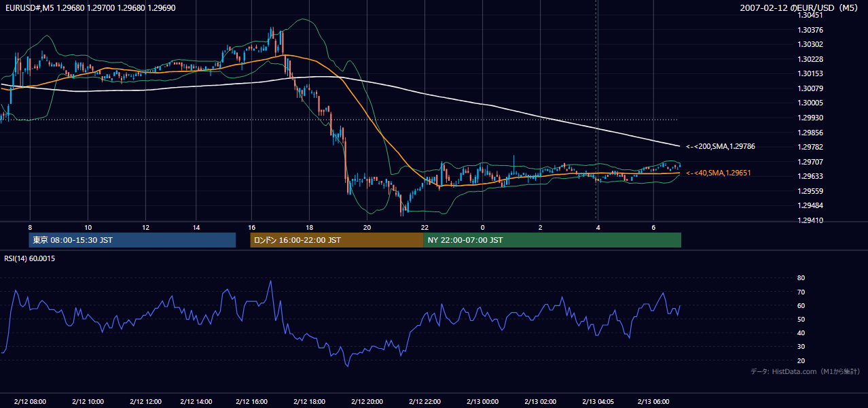Click price axis label 1.30005
Viewport: 868px width, 408px height.
tap(810, 103)
